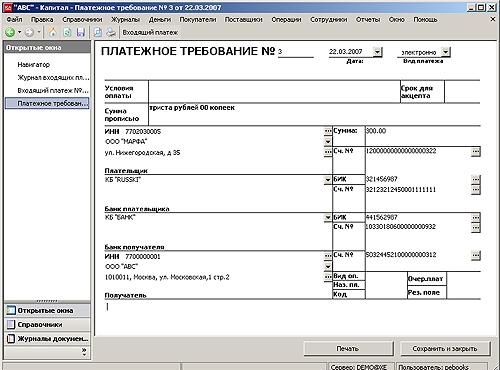Click the Save floppy disk icon
500x370 pixels.
(81, 32)
